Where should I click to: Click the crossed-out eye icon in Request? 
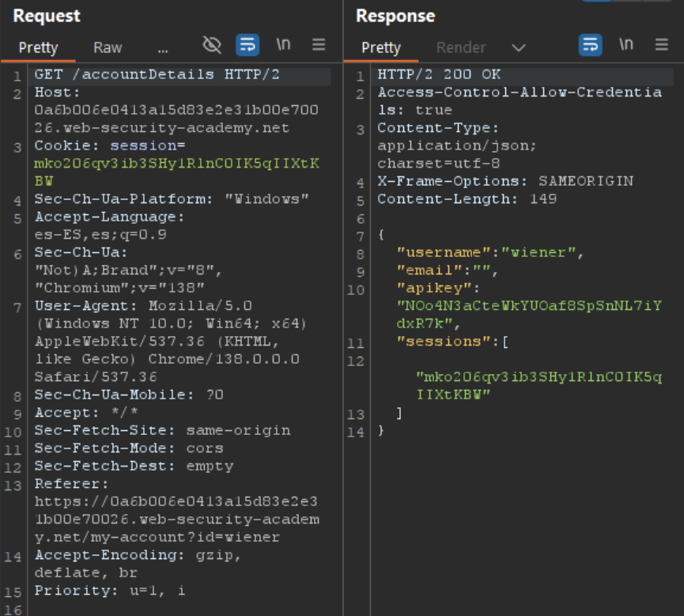tap(212, 45)
